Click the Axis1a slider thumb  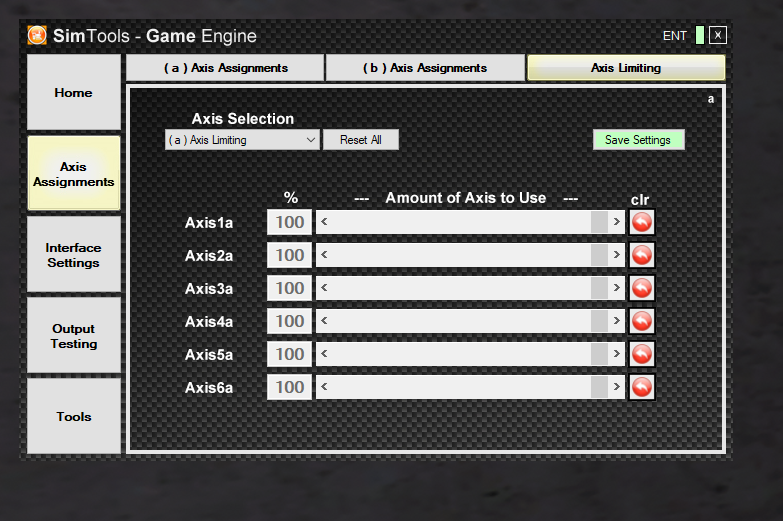(x=599, y=222)
